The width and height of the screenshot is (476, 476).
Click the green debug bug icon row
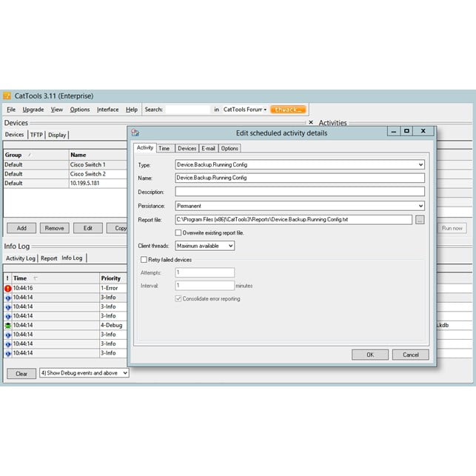coord(7,325)
